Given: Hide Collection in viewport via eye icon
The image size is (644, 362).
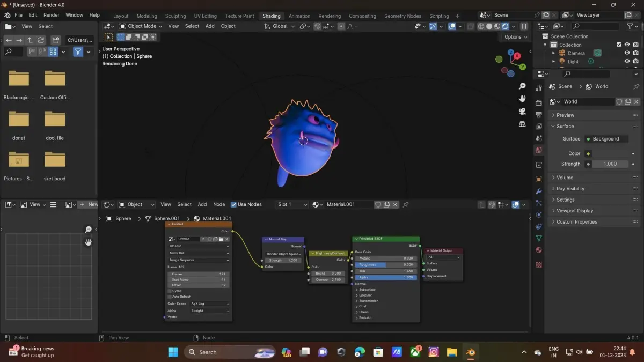Looking at the screenshot, I should click(627, 45).
